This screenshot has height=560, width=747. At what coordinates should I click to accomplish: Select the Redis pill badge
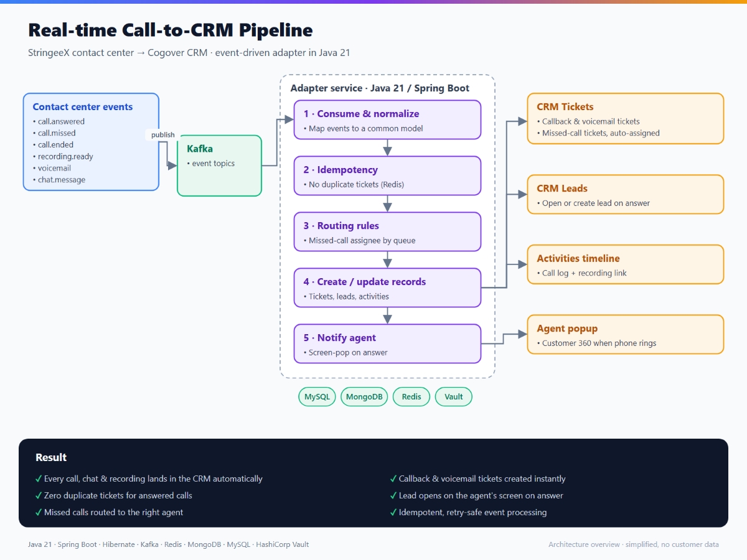click(411, 397)
